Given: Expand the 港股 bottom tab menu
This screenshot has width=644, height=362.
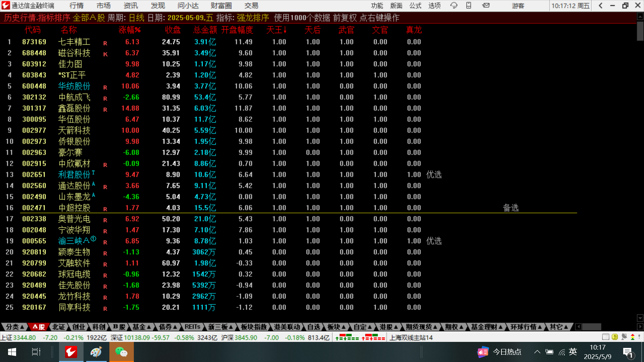Looking at the screenshot, I should pyautogui.click(x=388, y=327).
